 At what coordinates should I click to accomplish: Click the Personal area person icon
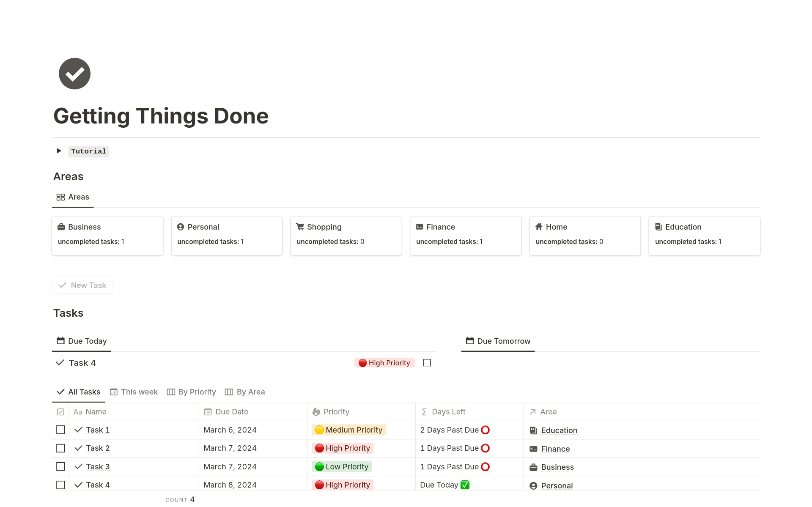[x=180, y=227]
